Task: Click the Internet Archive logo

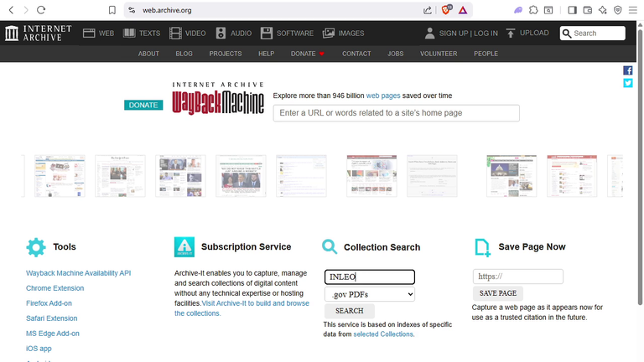Action: coord(39,34)
